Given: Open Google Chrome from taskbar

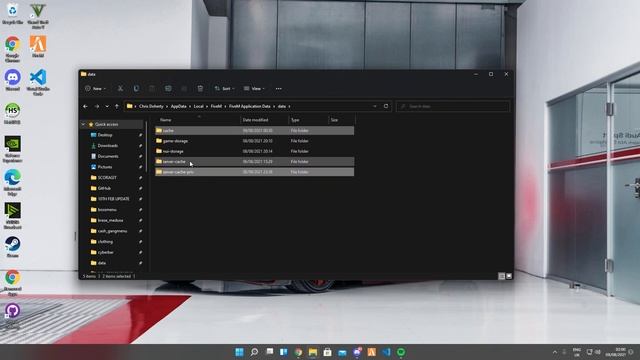Looking at the screenshot, I should click(x=298, y=352).
